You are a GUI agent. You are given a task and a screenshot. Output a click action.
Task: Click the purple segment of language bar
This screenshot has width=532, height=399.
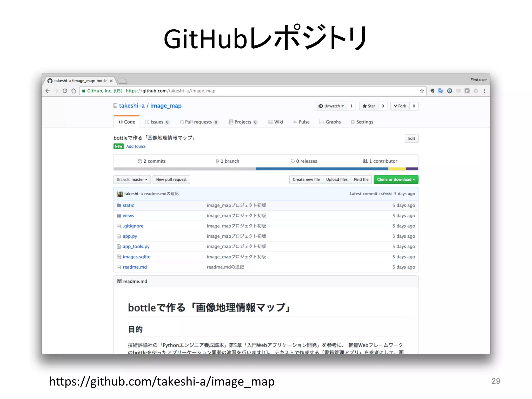(x=412, y=169)
